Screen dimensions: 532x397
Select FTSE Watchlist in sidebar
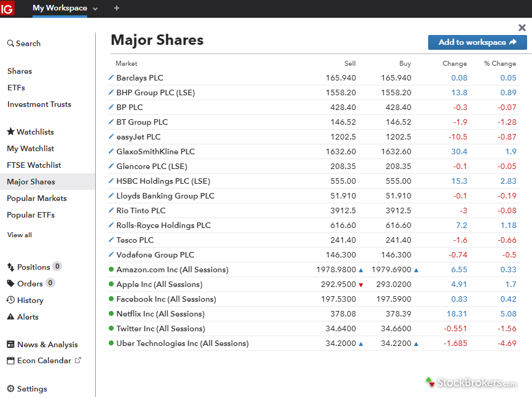coord(34,165)
